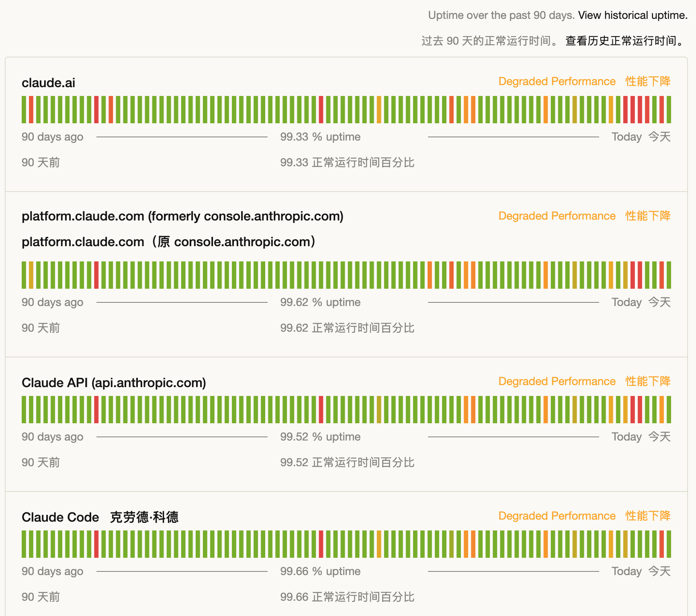
Task: Click the 99.33 % uptime text for claude.ai
Action: tap(320, 137)
